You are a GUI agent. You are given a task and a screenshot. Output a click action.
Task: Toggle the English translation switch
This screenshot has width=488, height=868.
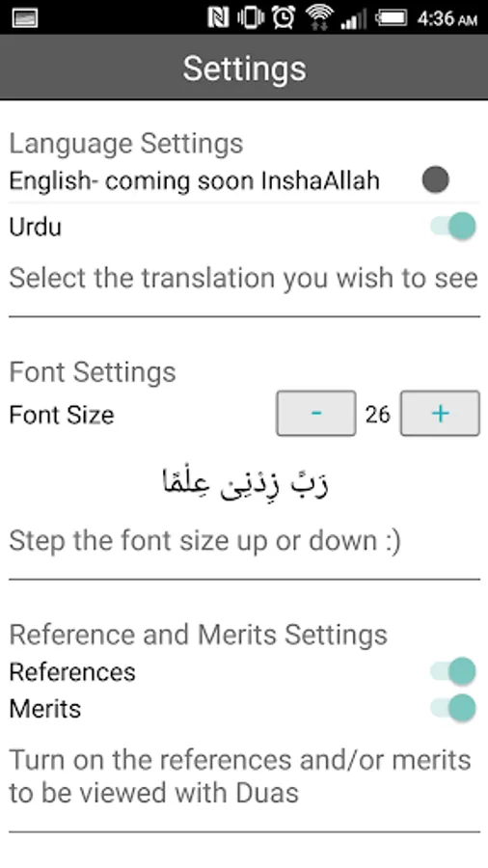(x=435, y=180)
